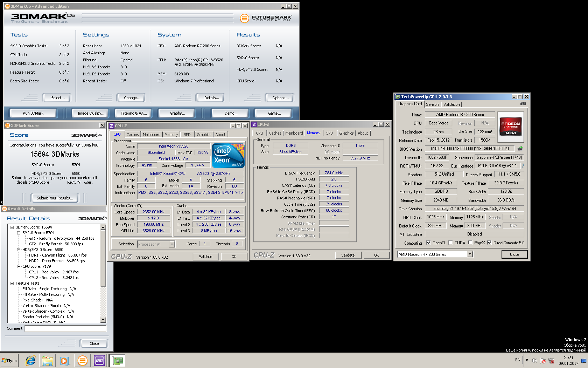The image size is (588, 368).
Task: Open Graphics tab in Memory CPU-Z window
Action: (346, 133)
